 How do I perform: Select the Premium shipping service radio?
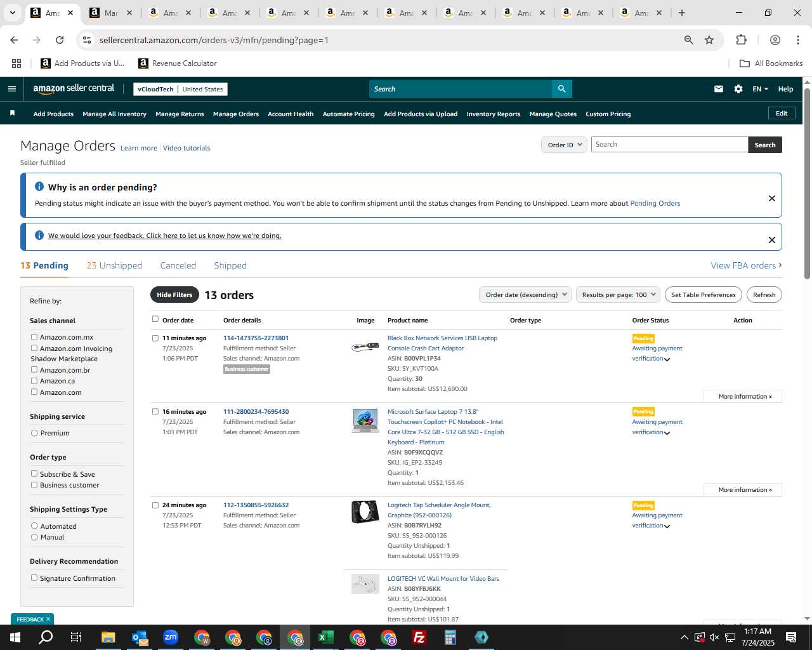(34, 433)
